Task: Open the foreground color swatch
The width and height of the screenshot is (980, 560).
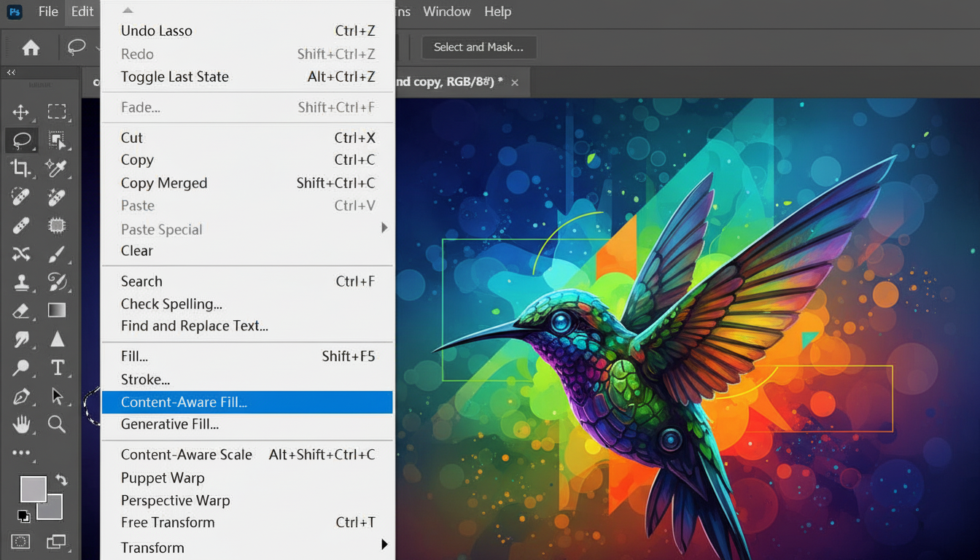Action: [32, 489]
